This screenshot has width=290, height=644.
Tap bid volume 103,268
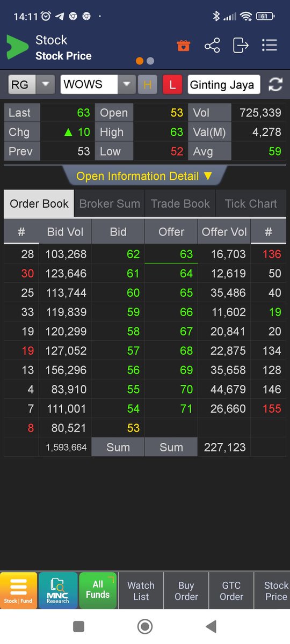(x=66, y=254)
